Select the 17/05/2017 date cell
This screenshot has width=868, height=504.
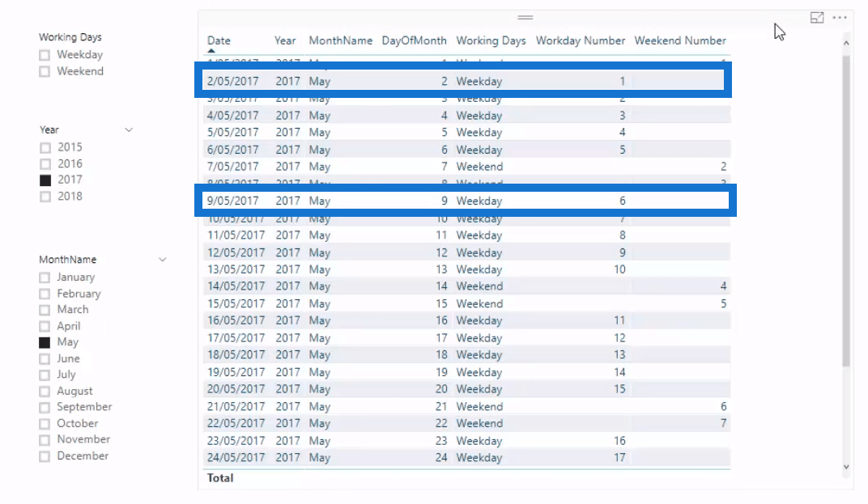point(236,338)
